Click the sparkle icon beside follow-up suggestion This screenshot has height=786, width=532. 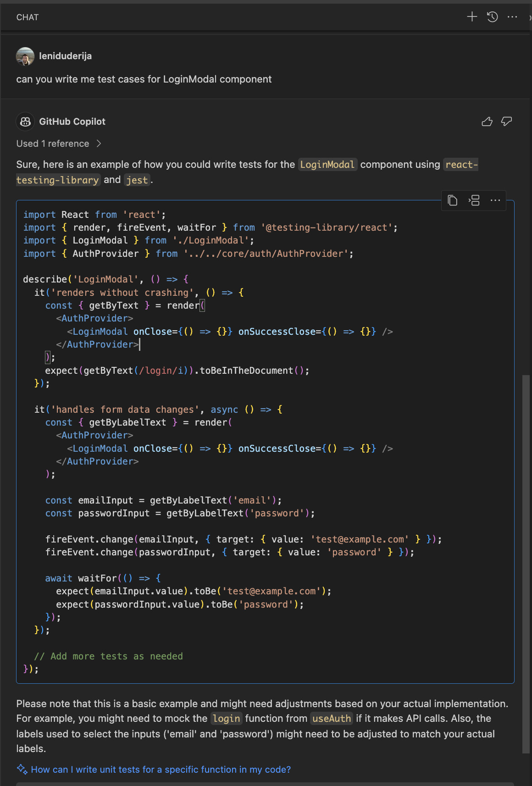[22, 769]
